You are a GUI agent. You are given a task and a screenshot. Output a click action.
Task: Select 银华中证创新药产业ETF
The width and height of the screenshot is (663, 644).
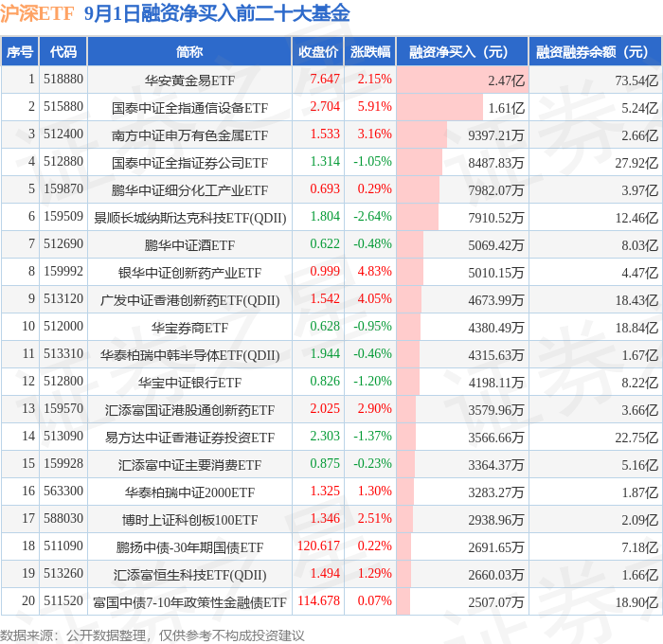[x=189, y=273]
